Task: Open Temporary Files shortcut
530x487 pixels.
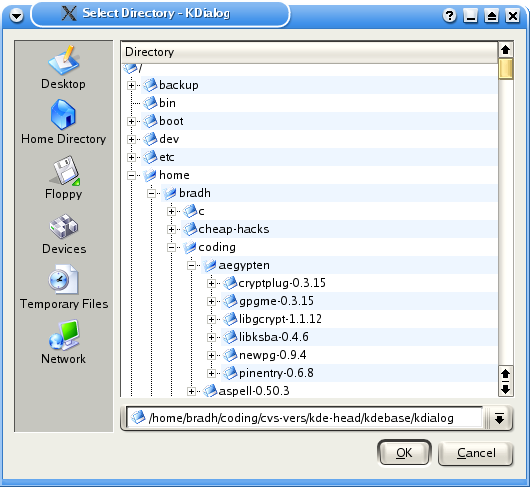Action: point(64,287)
